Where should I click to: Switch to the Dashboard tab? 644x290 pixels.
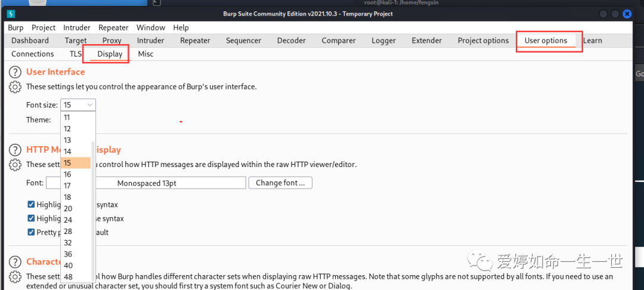(x=30, y=40)
